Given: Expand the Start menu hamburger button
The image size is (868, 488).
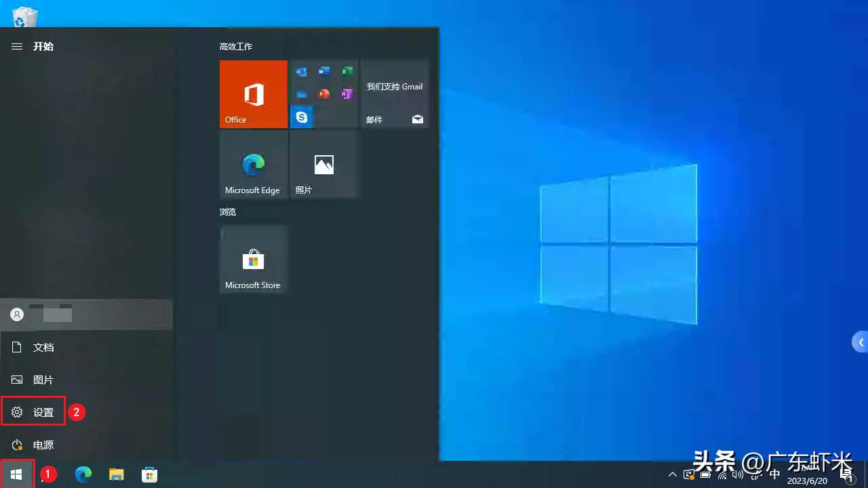Looking at the screenshot, I should (17, 46).
